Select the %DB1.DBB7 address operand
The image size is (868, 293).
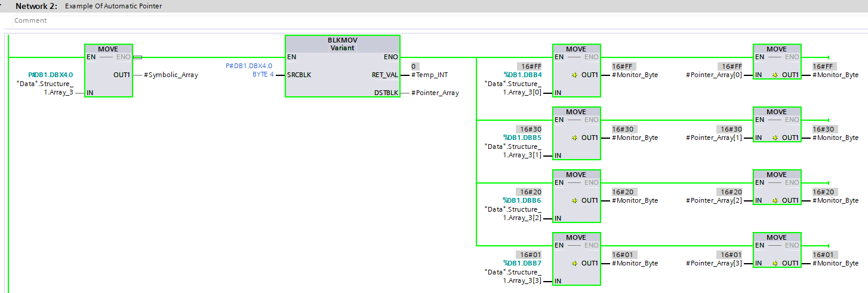coord(522,263)
